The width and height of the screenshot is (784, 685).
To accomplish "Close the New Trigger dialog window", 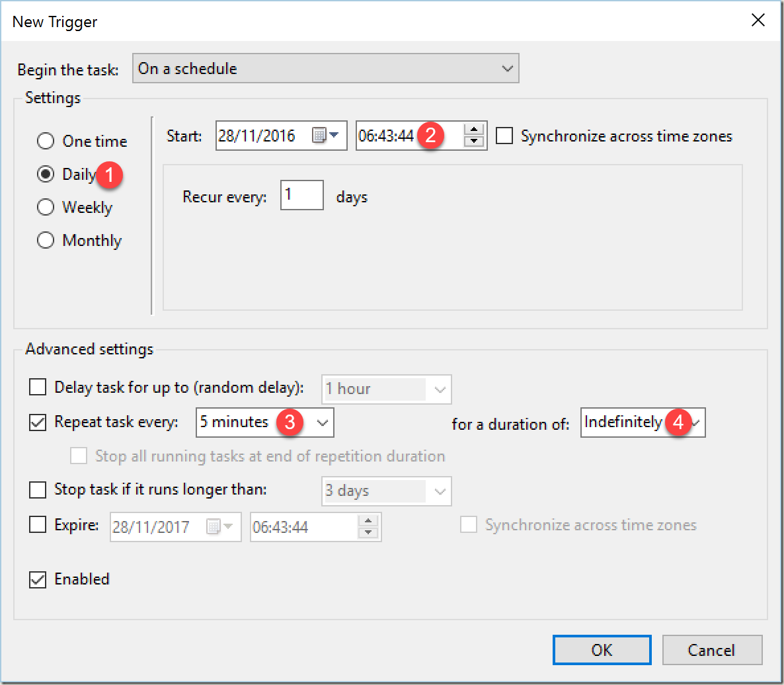I will (x=758, y=20).
